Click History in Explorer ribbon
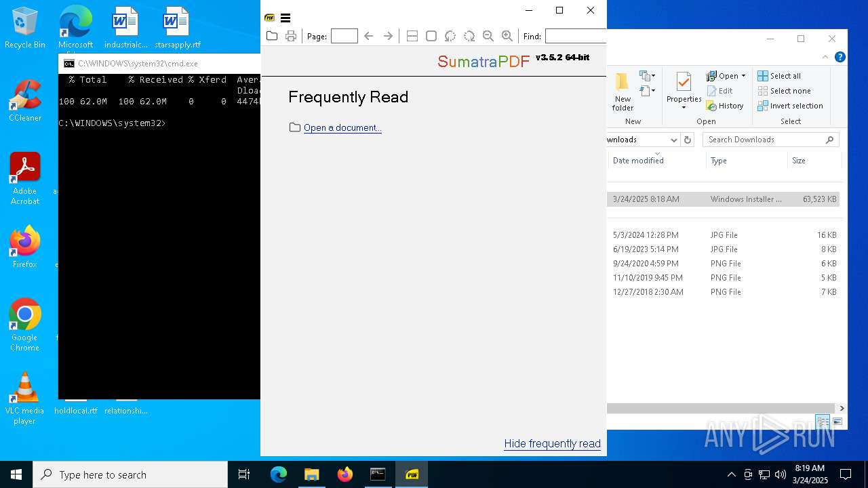 click(725, 106)
